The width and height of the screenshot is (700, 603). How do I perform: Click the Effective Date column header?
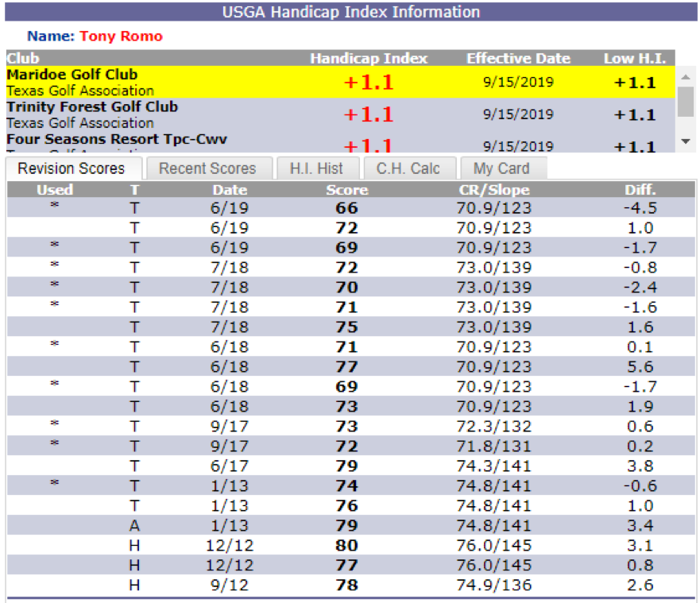click(518, 58)
